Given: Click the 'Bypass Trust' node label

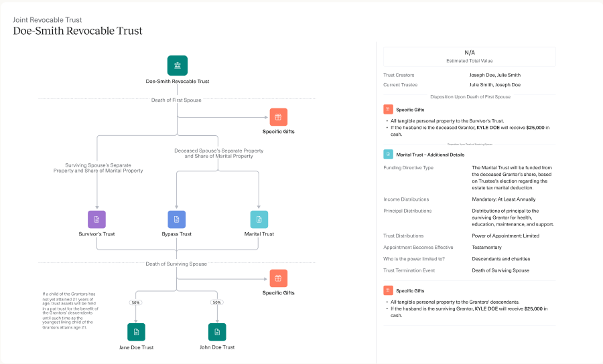Looking at the screenshot, I should (x=176, y=234).
